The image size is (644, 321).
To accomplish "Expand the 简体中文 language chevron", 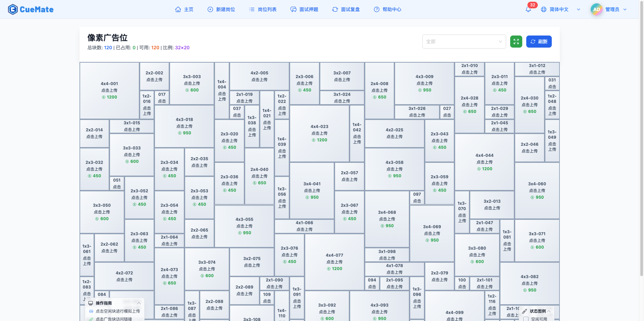I will pos(579,9).
